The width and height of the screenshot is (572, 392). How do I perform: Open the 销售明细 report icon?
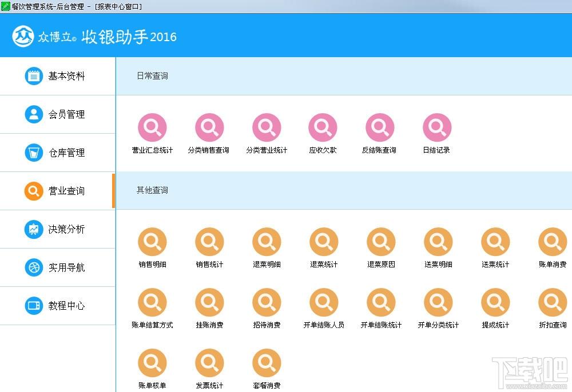click(152, 242)
